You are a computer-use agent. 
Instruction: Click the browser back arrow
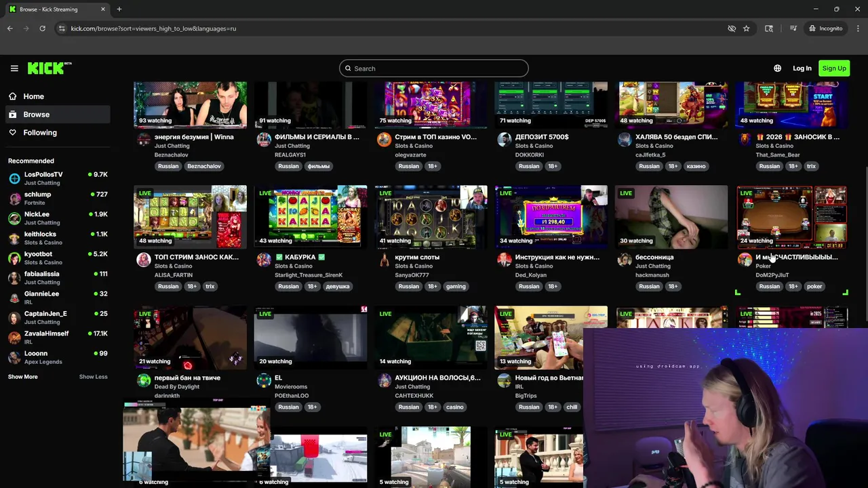click(x=10, y=28)
